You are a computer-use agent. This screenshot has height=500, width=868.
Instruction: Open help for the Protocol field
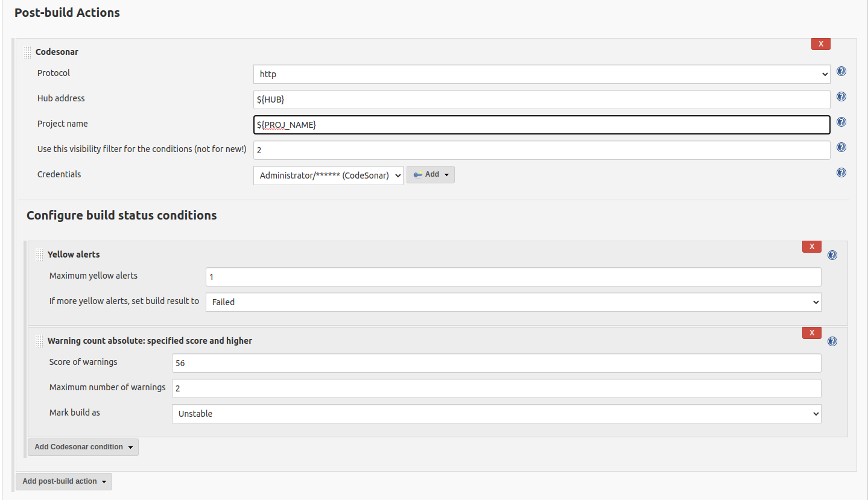pyautogui.click(x=841, y=71)
